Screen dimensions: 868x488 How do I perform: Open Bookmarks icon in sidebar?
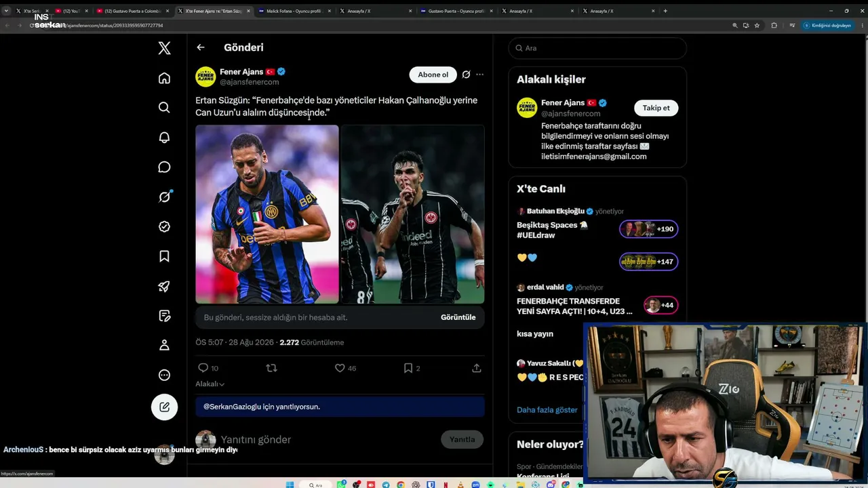[x=164, y=256]
